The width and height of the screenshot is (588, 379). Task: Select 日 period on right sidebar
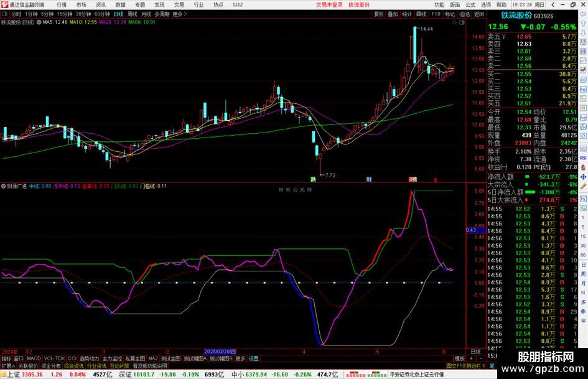(x=583, y=264)
